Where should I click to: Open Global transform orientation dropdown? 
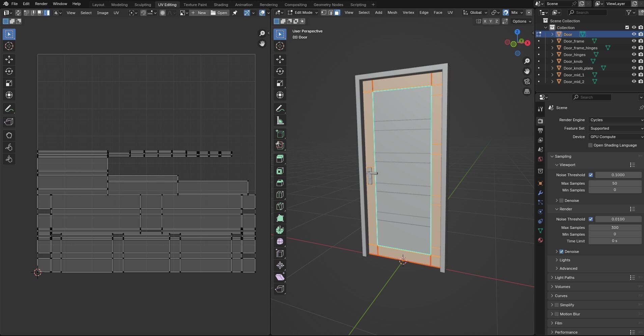tap(475, 12)
